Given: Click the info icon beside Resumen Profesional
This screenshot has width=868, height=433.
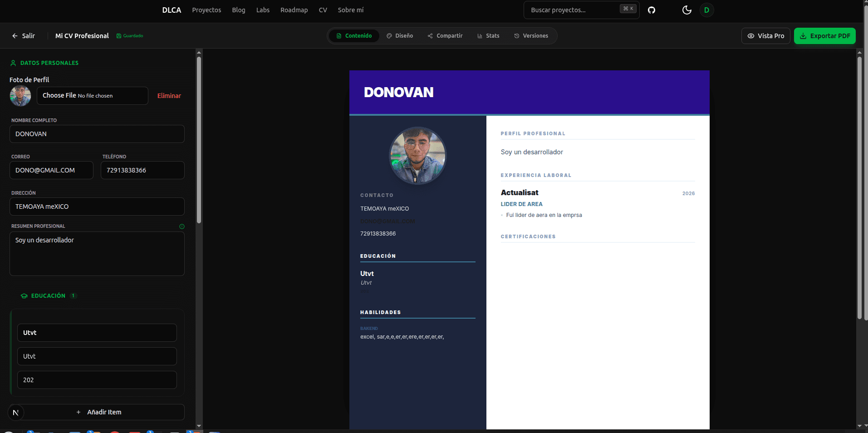Looking at the screenshot, I should tap(182, 226).
